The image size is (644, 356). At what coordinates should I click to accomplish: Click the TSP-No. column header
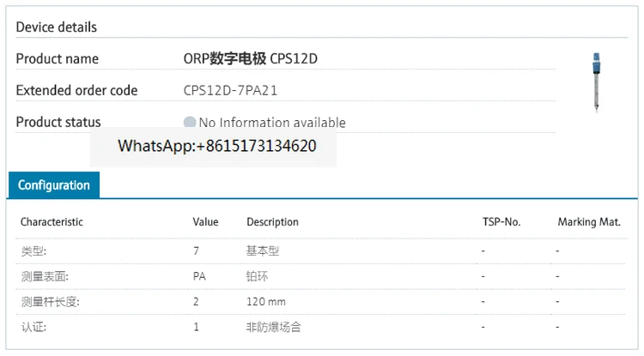click(x=501, y=222)
